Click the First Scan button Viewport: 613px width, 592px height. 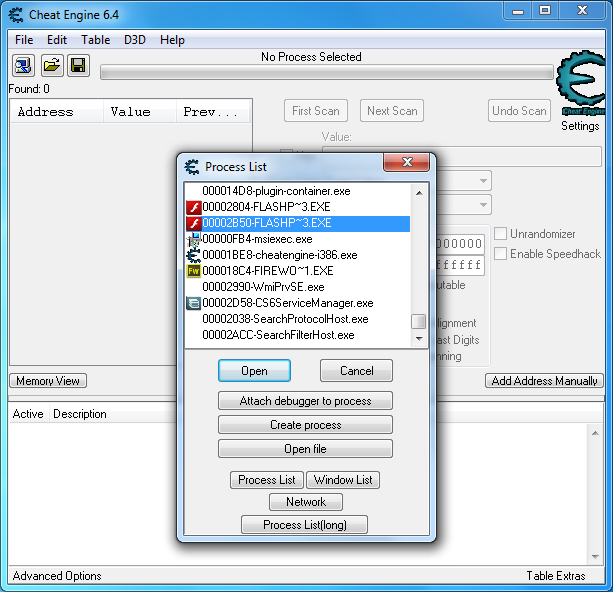tap(316, 111)
